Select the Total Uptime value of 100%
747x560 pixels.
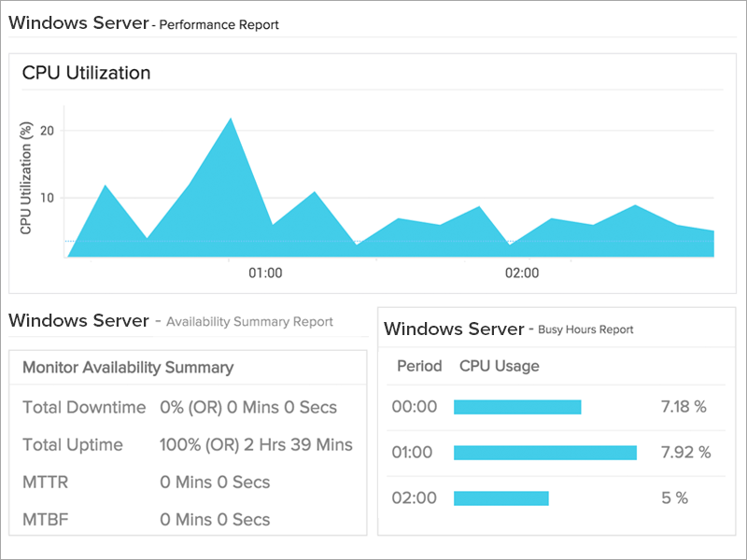tap(256, 445)
